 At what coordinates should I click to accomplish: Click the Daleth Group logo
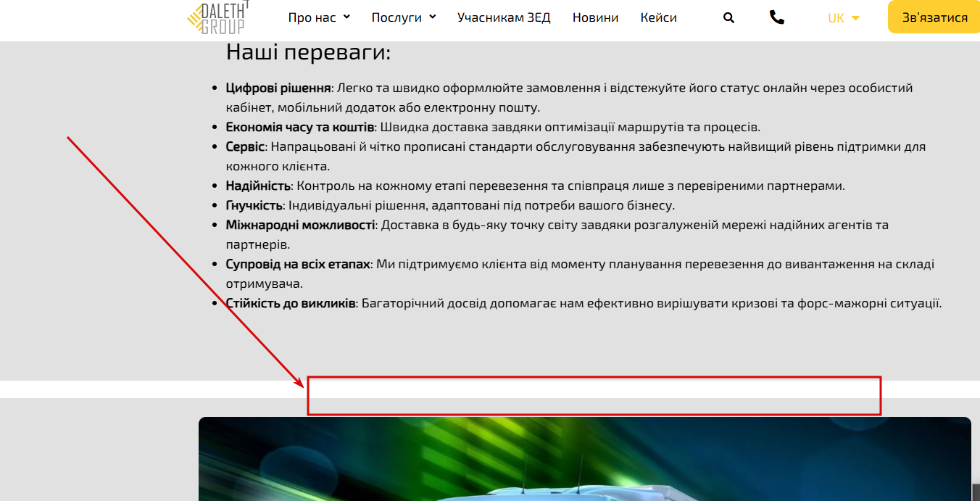coord(217,17)
